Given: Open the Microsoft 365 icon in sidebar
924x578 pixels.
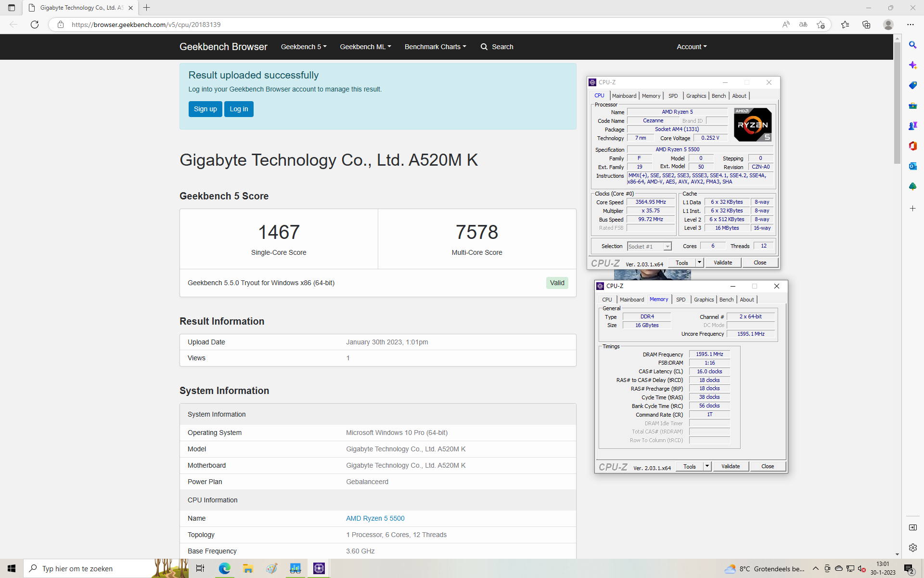Looking at the screenshot, I should pyautogui.click(x=912, y=146).
